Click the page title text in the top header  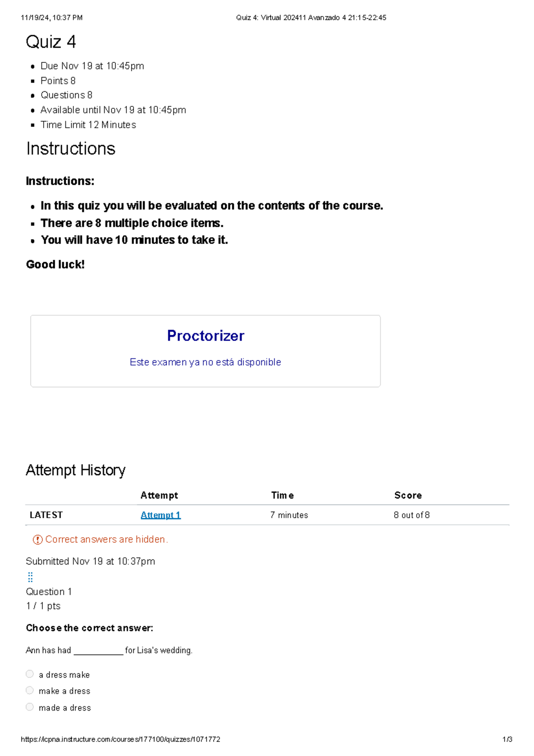click(311, 18)
